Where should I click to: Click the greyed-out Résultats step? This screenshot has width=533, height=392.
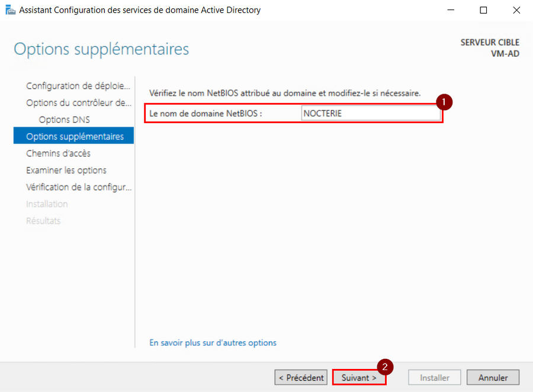click(x=43, y=221)
